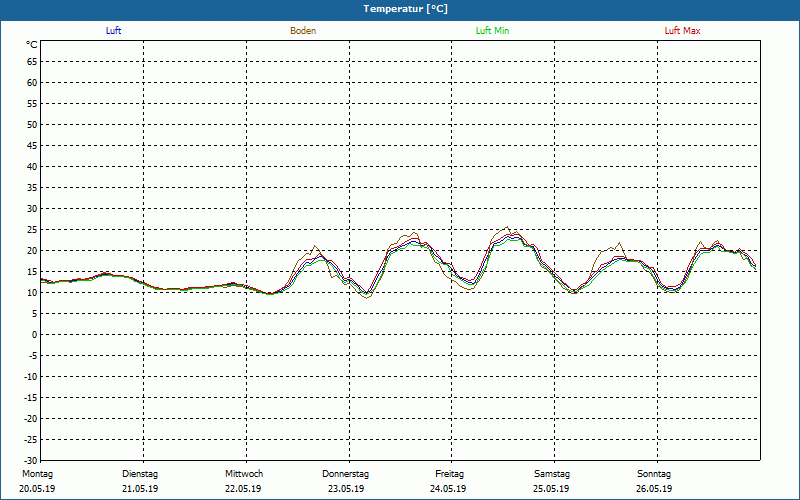
Task: Click the 'Donnerstag' day label
Action: pyautogui.click(x=345, y=474)
